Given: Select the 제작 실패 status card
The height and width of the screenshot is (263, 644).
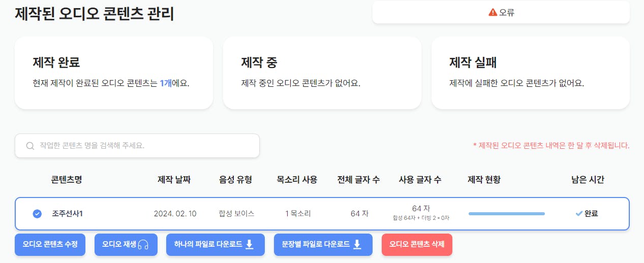Looking at the screenshot, I should click(x=531, y=73).
